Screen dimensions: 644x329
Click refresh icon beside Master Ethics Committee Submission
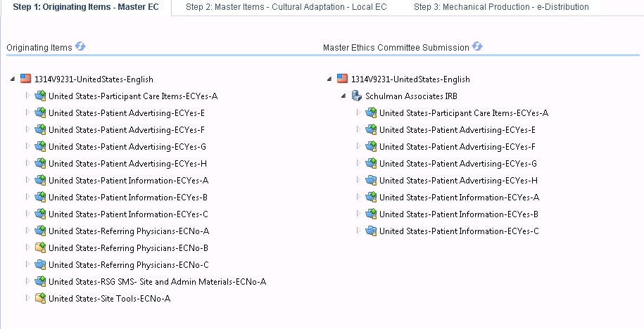click(477, 47)
